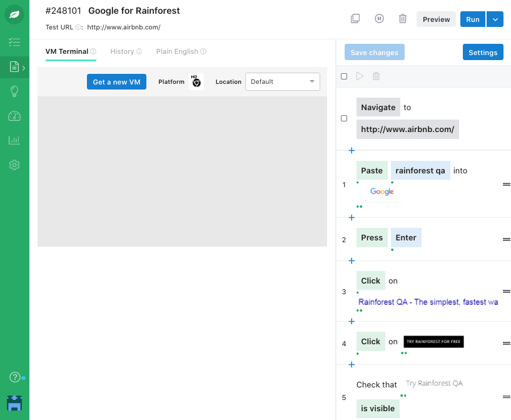Open the gear settings sidebar icon

coord(14,165)
